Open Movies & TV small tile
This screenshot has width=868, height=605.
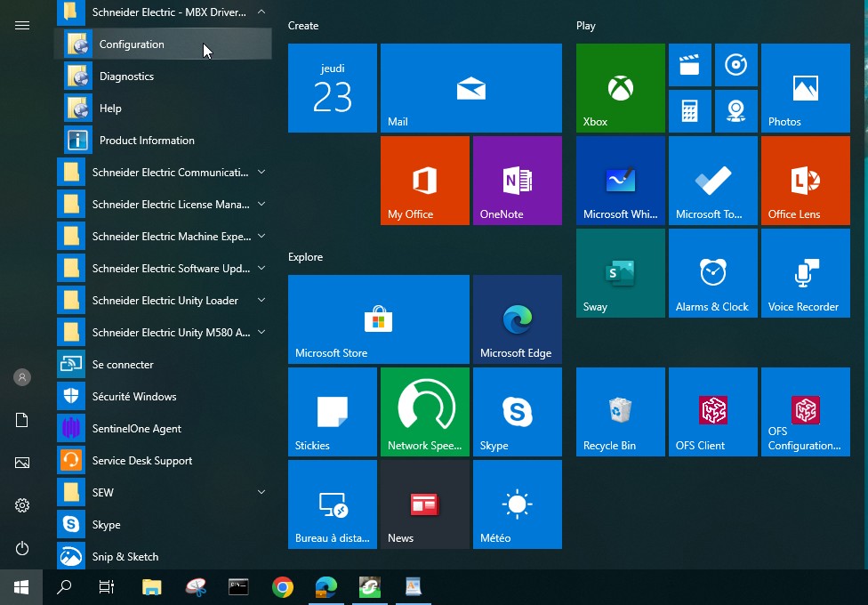pos(690,65)
